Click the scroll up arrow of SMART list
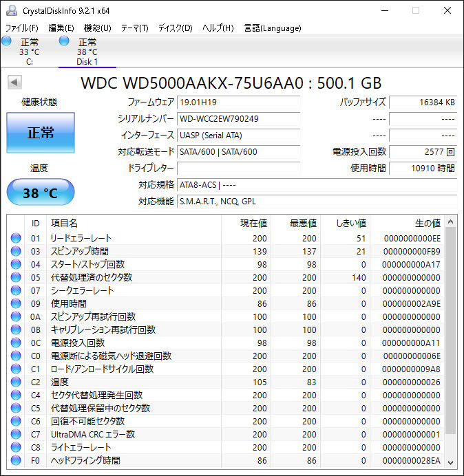464x476 pixels. 451,222
